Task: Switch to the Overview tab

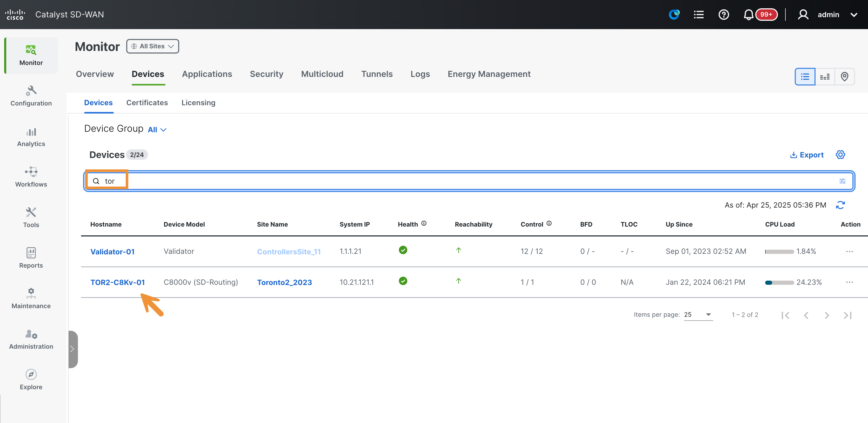Action: point(95,74)
